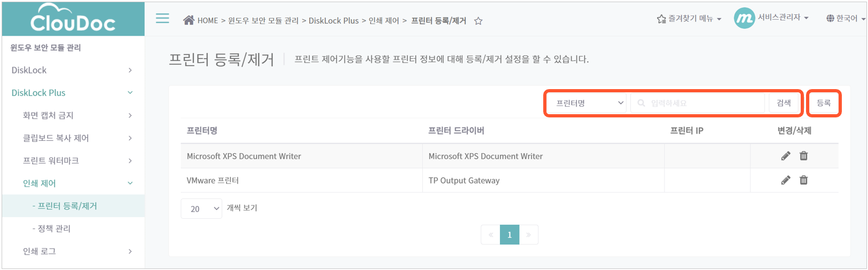868x270 pixels.
Task: Click the favorite star next to 프린터 등록/제거
Action: click(x=478, y=21)
